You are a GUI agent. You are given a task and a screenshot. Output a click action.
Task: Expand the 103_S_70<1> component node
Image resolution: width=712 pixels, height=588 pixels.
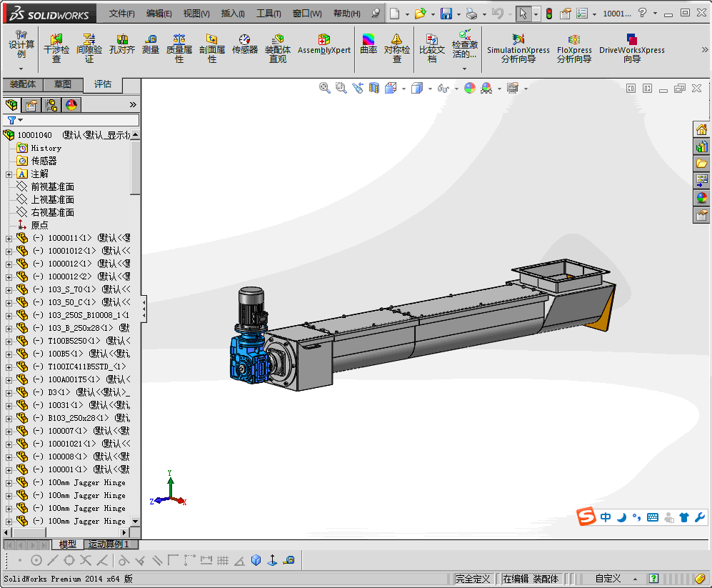pyautogui.click(x=9, y=289)
